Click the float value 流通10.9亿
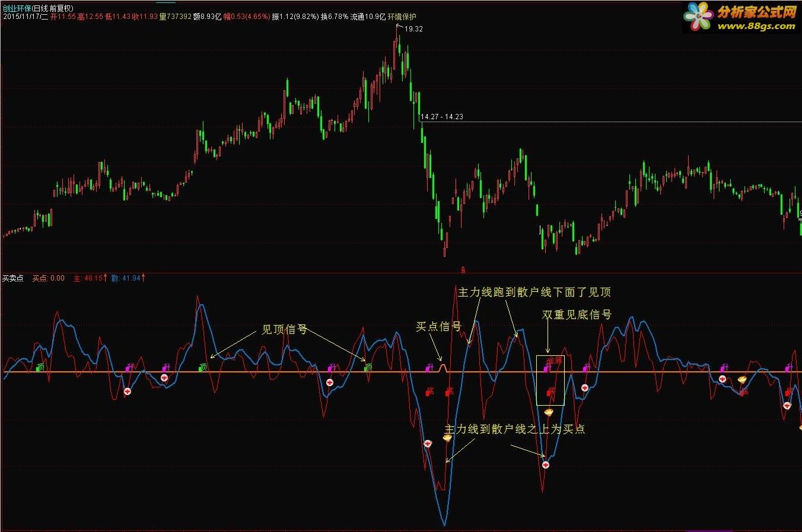 [x=368, y=17]
